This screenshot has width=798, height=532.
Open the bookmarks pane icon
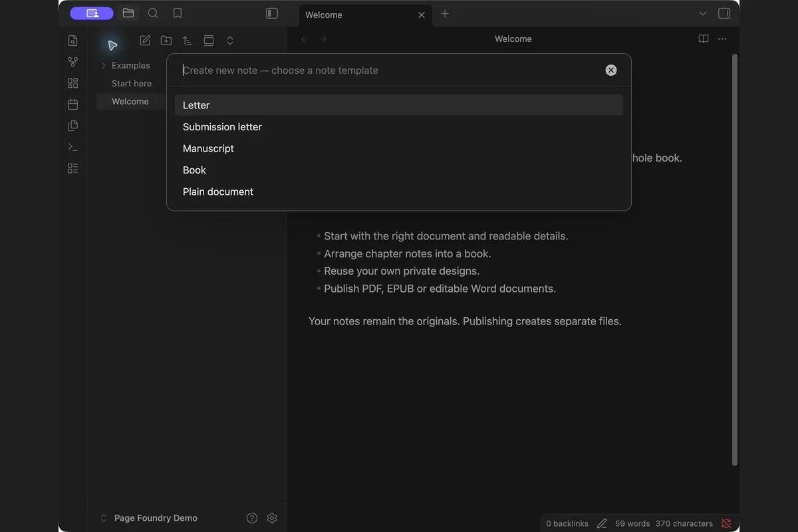178,13
